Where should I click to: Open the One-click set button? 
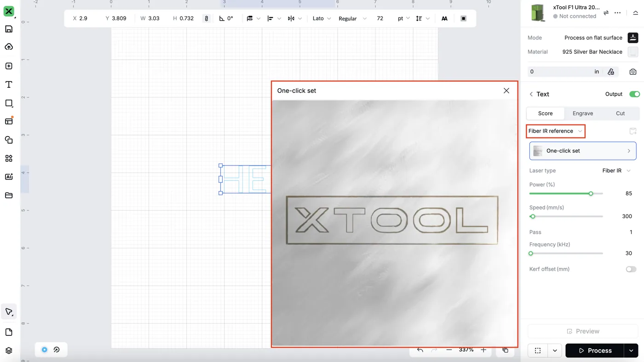[583, 151]
